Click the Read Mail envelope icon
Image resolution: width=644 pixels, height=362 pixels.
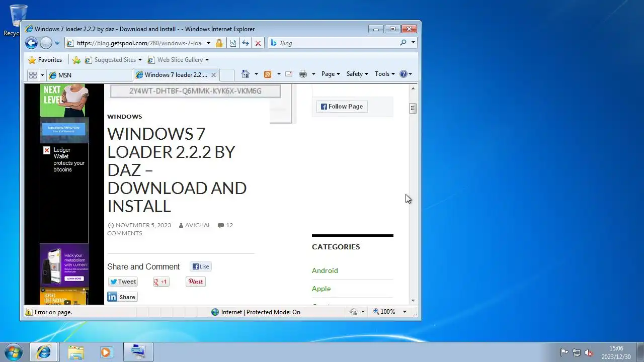click(289, 74)
